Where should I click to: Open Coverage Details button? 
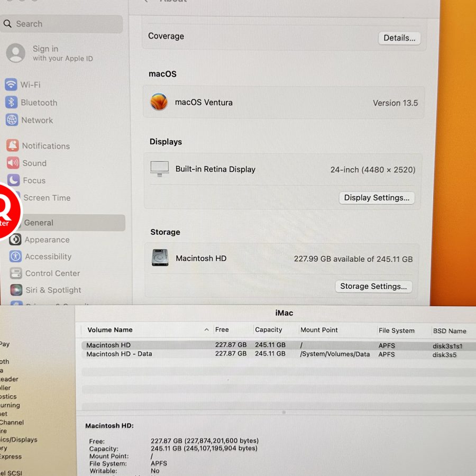pos(399,38)
